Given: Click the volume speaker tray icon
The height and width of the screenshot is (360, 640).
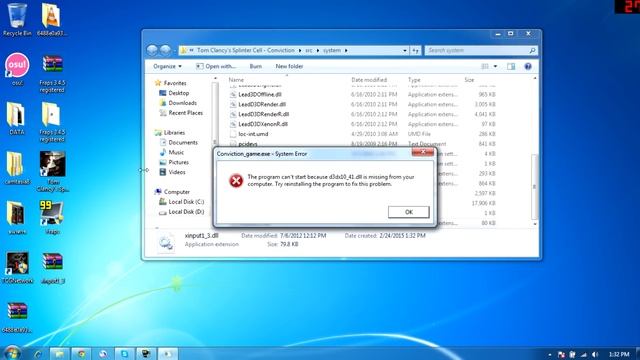Looking at the screenshot, I should (595, 354).
